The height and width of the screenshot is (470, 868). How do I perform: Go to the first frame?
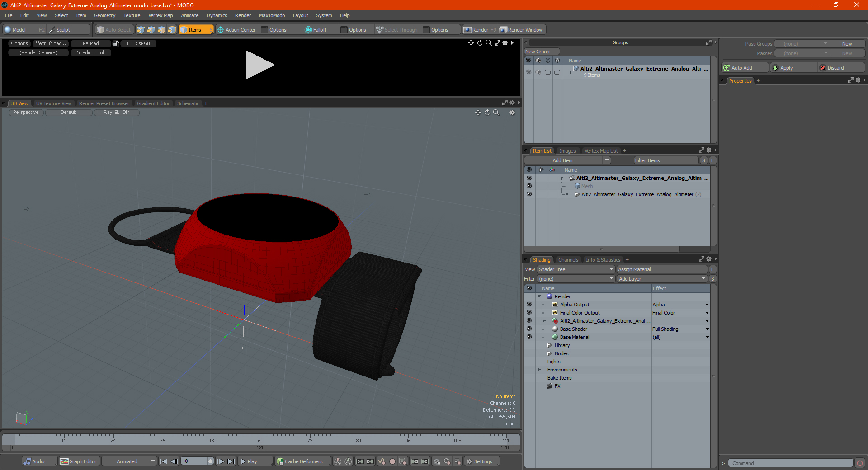tap(164, 461)
